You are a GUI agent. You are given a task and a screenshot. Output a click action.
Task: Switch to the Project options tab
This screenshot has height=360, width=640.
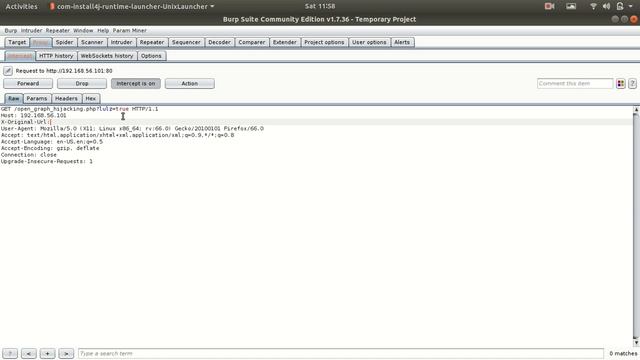(x=324, y=42)
